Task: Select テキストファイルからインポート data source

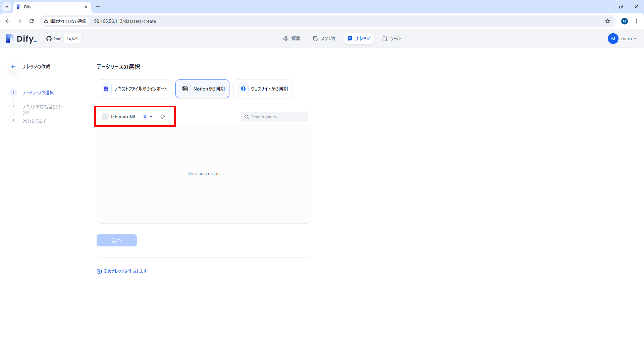Action: [134, 89]
